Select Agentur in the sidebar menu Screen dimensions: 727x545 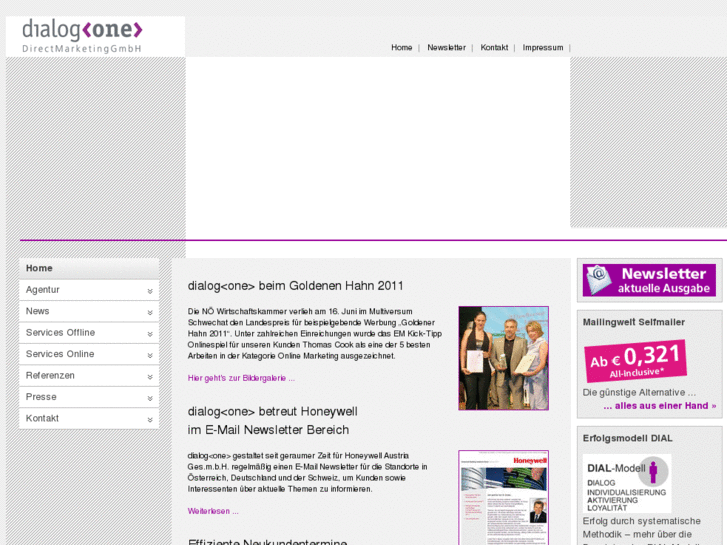pos(89,290)
